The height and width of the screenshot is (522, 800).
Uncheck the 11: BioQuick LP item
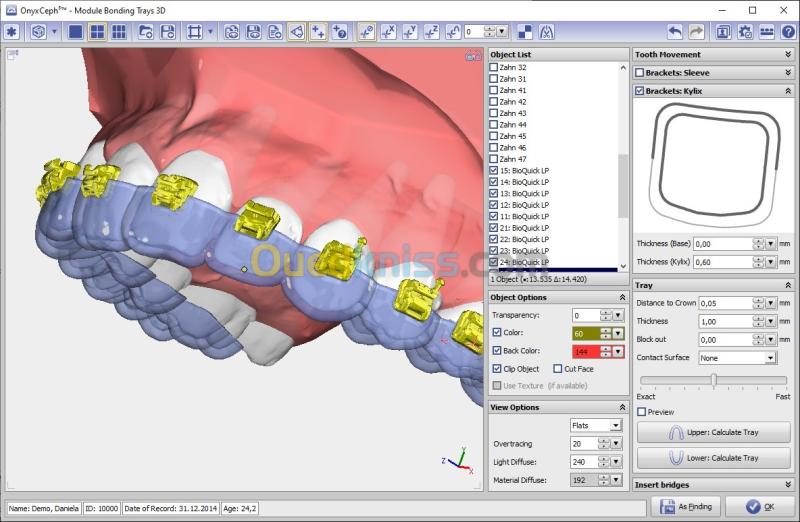coord(493,216)
